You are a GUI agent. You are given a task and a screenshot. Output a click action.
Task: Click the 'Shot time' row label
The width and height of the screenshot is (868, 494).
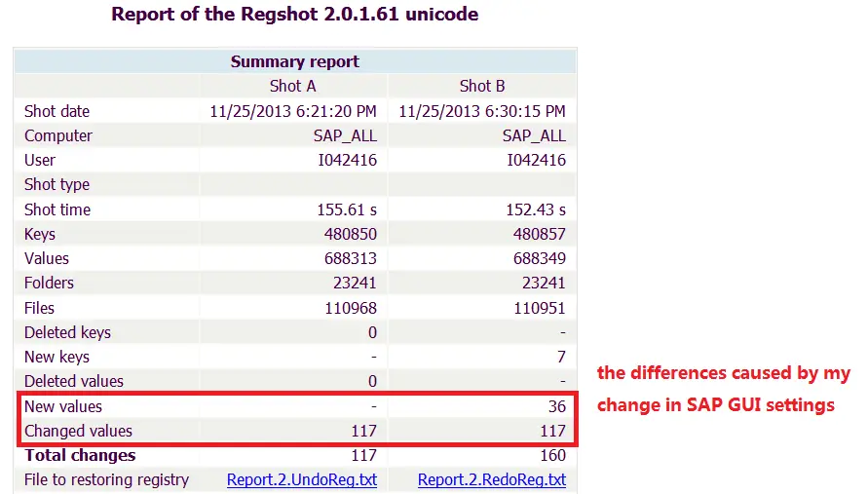click(x=57, y=209)
